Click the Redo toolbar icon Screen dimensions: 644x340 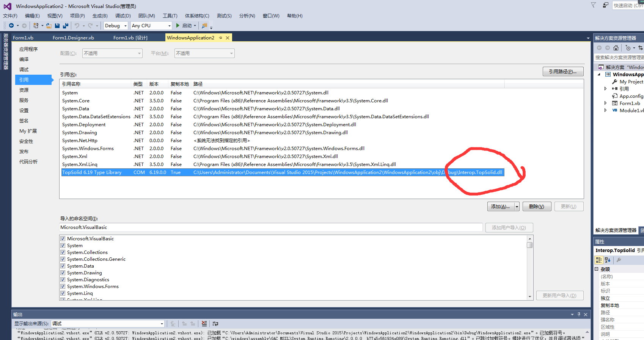click(x=90, y=25)
